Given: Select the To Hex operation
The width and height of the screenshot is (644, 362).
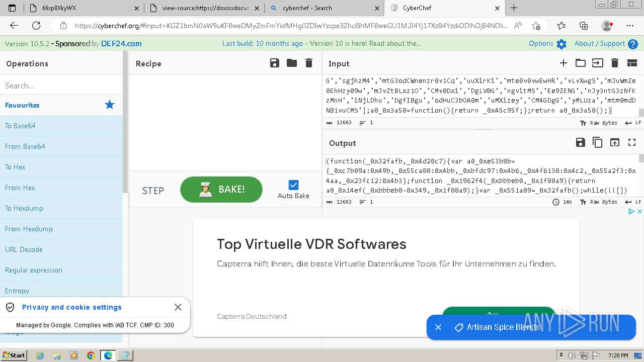Looking at the screenshot, I should point(61,167).
